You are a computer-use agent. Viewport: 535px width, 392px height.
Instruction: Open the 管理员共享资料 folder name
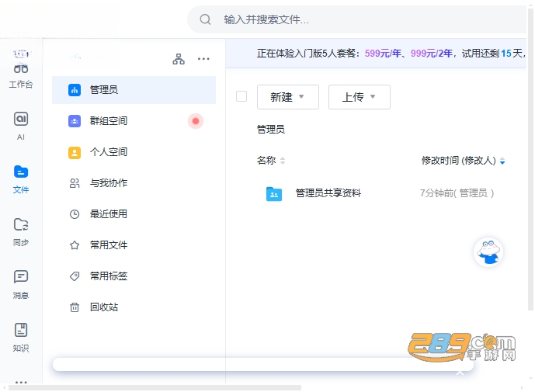(328, 193)
